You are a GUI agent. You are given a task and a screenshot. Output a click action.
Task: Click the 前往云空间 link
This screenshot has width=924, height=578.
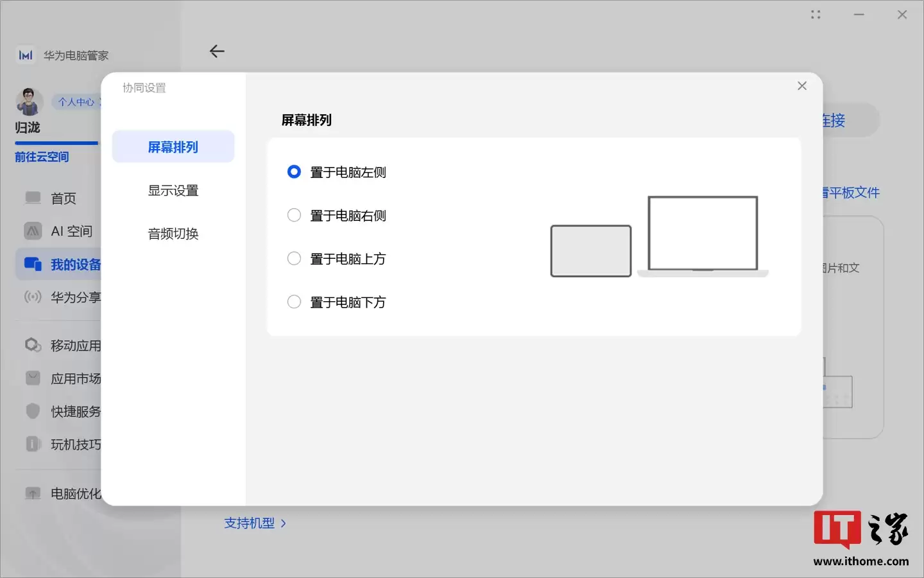[43, 157]
